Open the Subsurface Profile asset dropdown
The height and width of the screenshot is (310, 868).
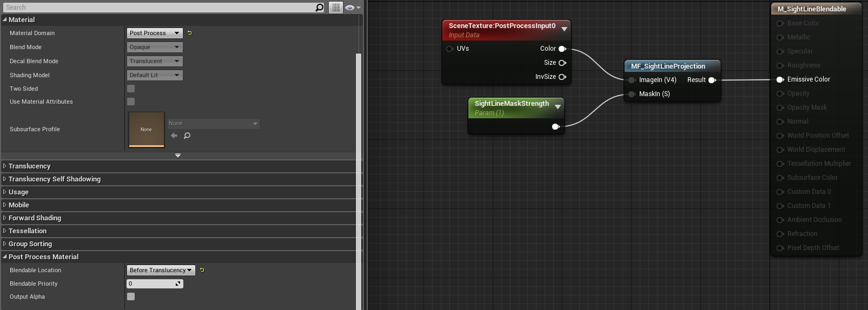[213, 124]
